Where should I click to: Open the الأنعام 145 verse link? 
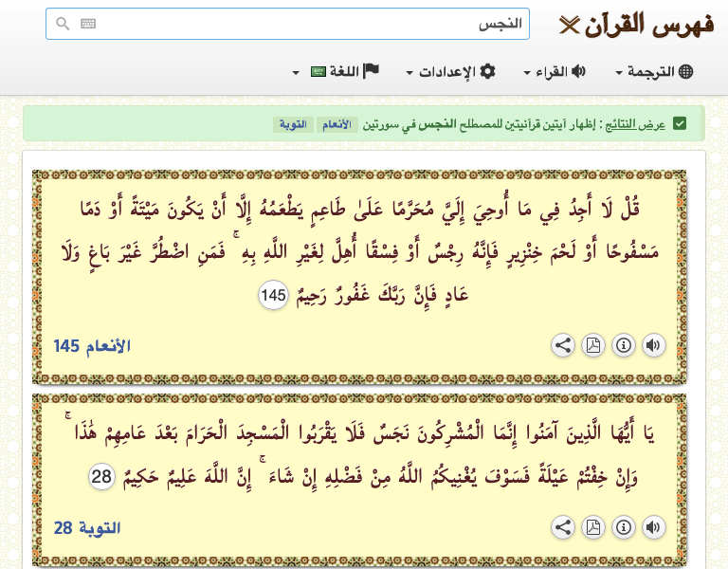tap(92, 345)
